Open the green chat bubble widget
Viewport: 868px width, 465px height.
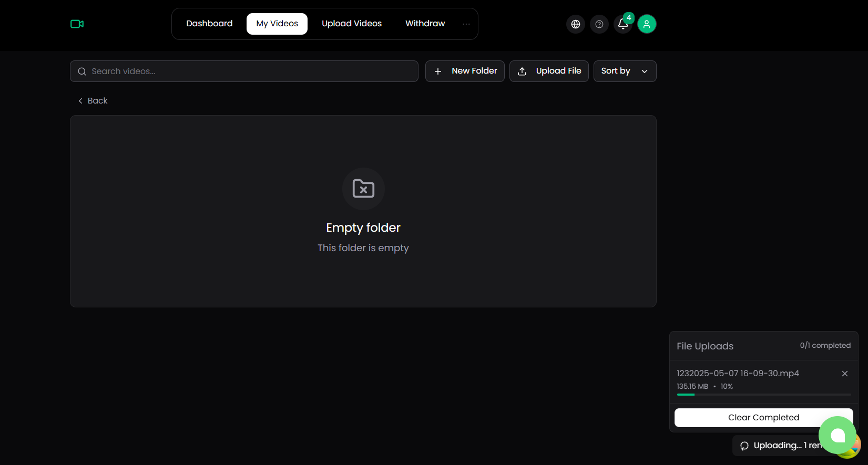[x=837, y=435]
